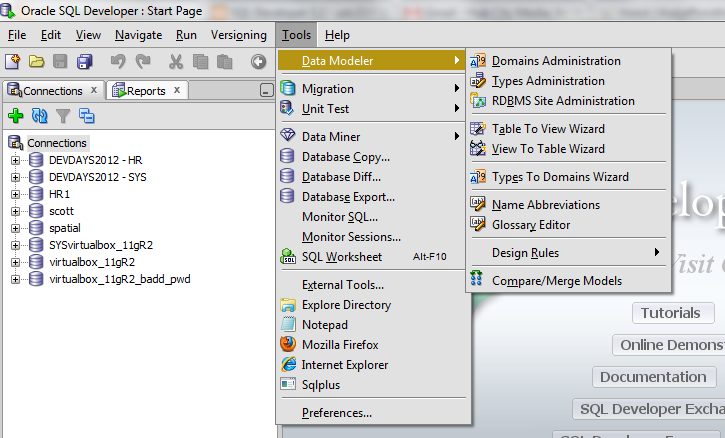The image size is (725, 438).
Task: Close the Connections tab
Action: click(94, 90)
